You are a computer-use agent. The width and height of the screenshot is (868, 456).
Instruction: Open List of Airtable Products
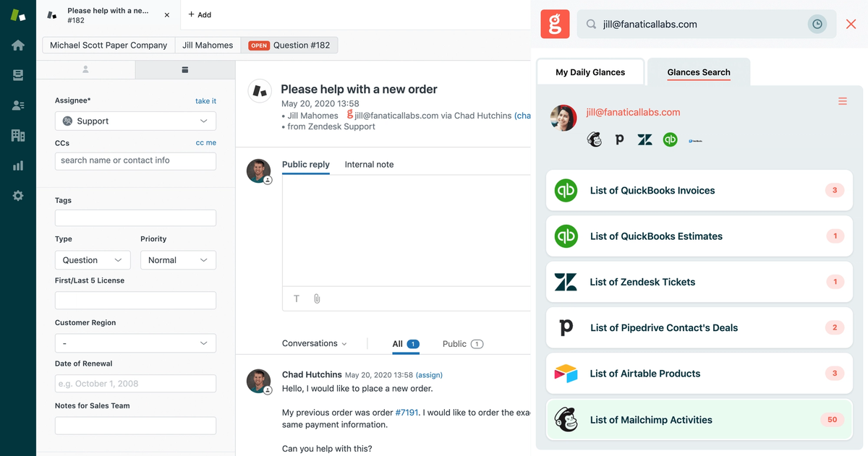(x=699, y=374)
